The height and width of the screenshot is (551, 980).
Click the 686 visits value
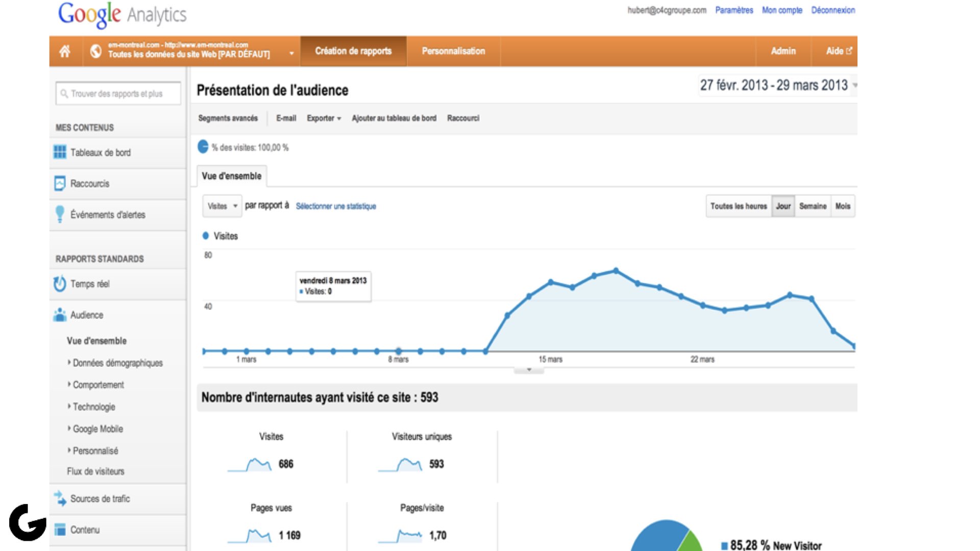click(x=286, y=464)
